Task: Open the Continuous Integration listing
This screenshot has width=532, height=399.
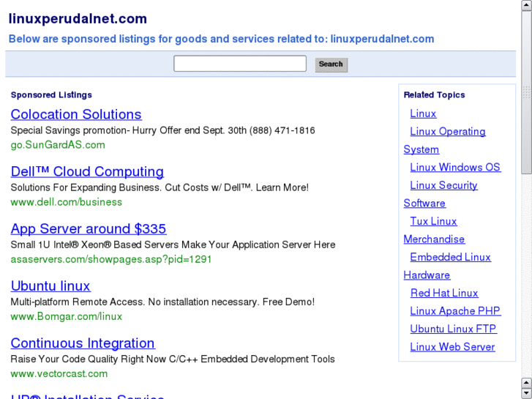Action: click(83, 343)
